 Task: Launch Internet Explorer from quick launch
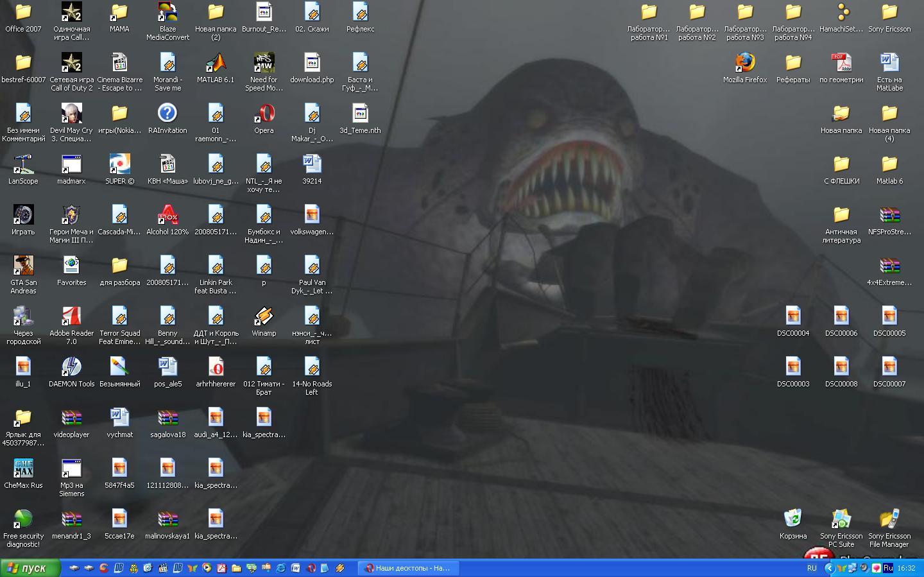(280, 568)
